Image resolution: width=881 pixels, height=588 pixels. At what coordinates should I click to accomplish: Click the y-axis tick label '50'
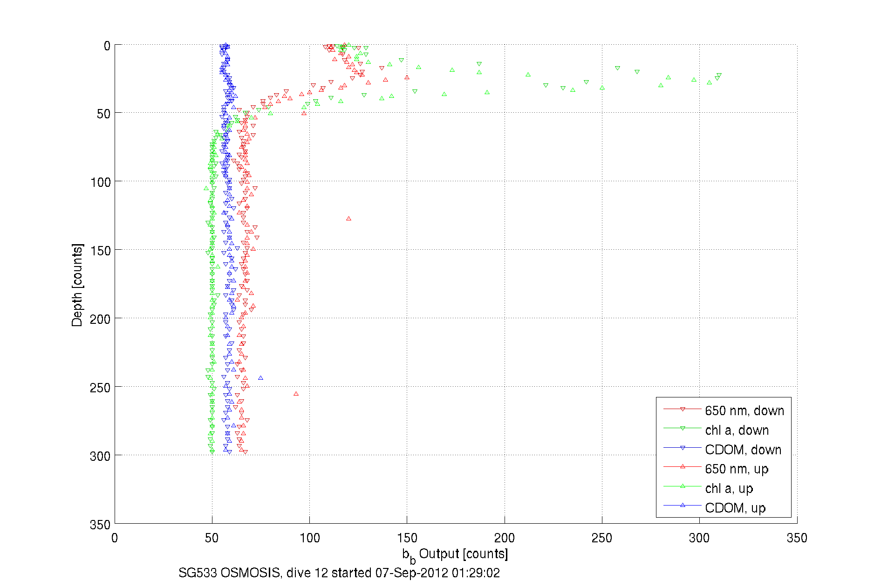pyautogui.click(x=103, y=114)
